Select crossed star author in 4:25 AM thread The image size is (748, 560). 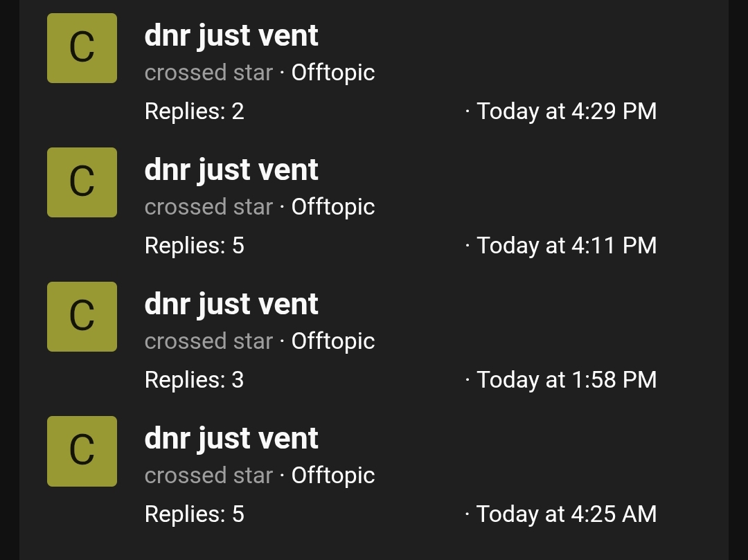coord(208,476)
